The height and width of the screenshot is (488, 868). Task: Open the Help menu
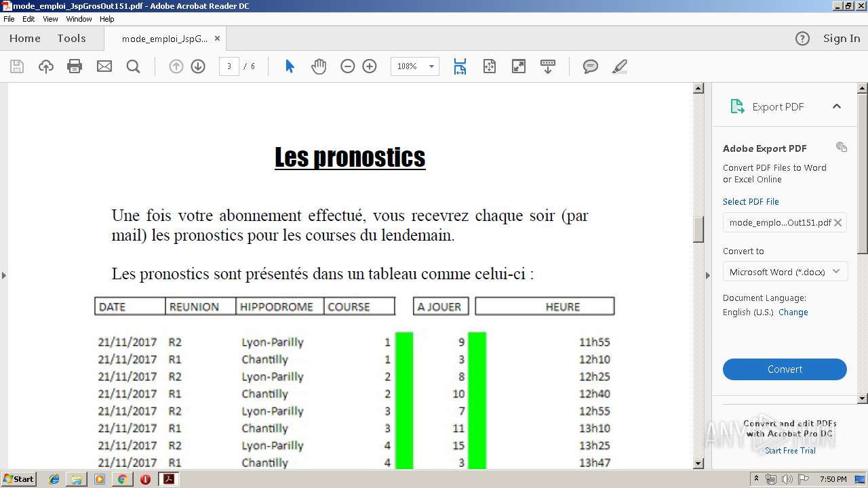(107, 19)
